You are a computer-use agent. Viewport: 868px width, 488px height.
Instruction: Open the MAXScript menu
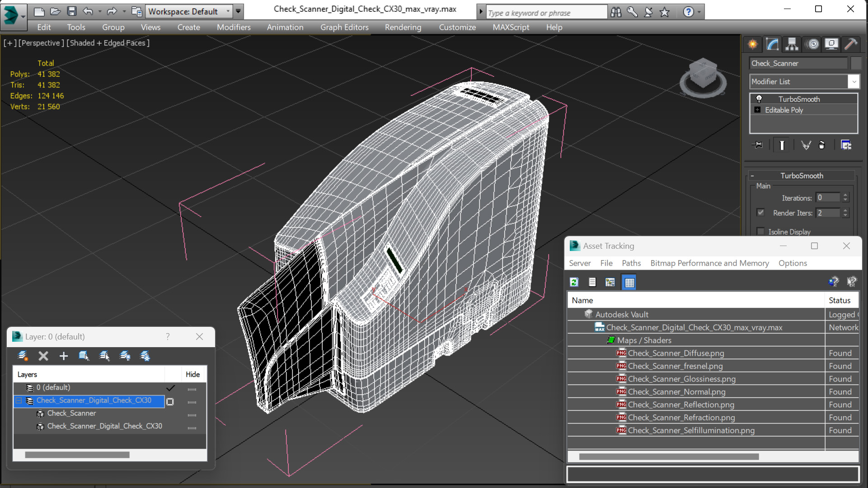point(511,27)
